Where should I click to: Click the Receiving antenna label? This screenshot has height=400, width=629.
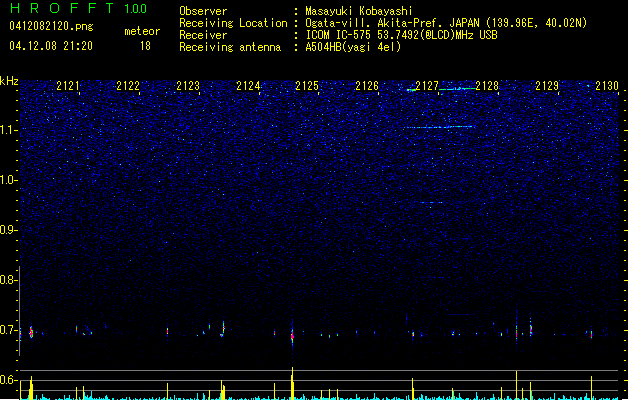230,47
